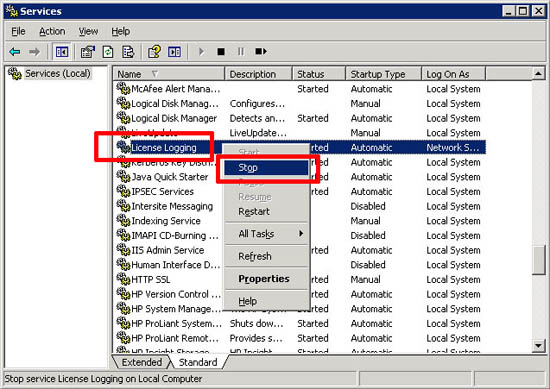This screenshot has height=389, width=550.
Task: Click the HP ProLiant System service icon
Action: [x=123, y=323]
